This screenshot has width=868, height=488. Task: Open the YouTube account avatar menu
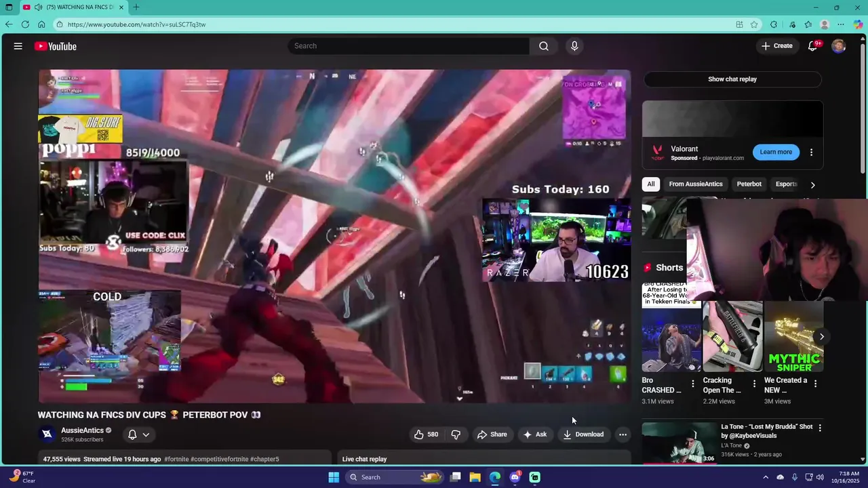(x=839, y=46)
